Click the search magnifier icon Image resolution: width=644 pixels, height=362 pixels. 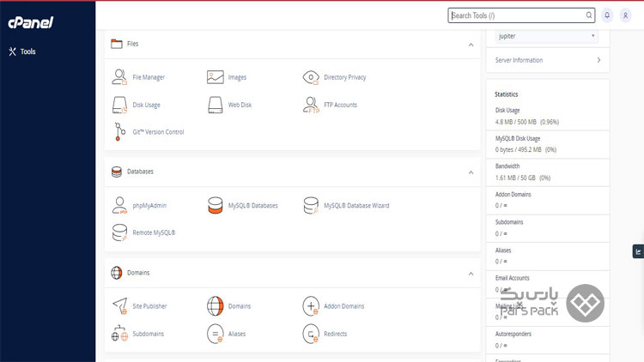[x=588, y=15]
